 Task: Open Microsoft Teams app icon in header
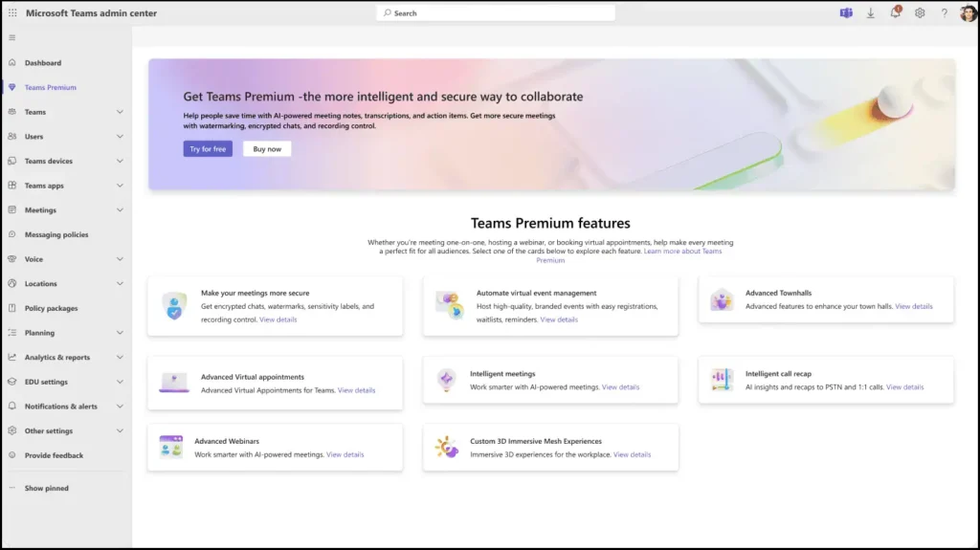pos(846,12)
